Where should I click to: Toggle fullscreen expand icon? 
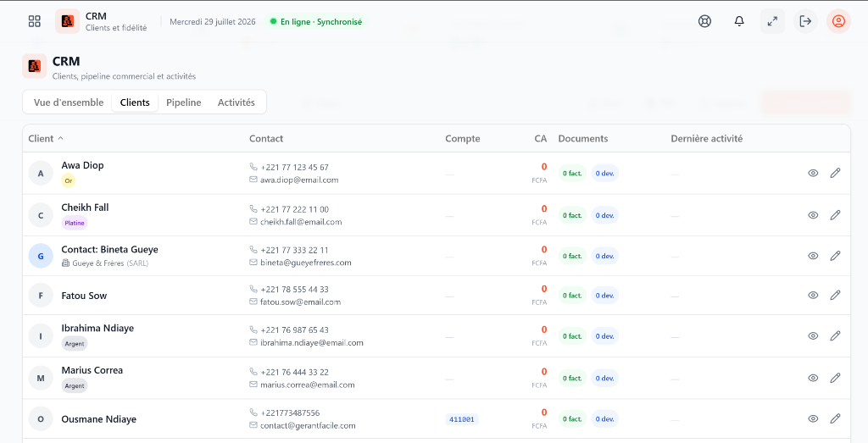tap(772, 21)
